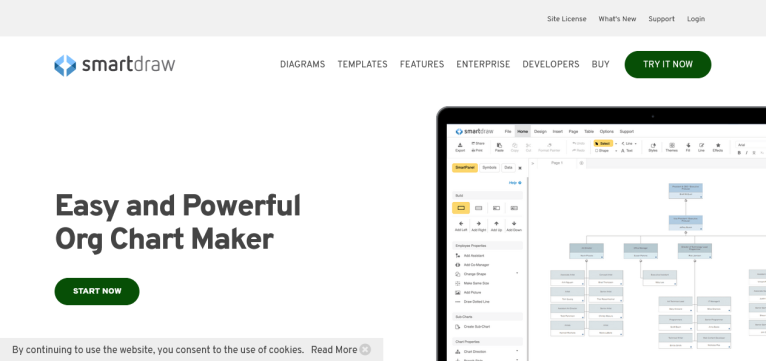Open the Site License link
The height and width of the screenshot is (361, 766).
coord(567,19)
